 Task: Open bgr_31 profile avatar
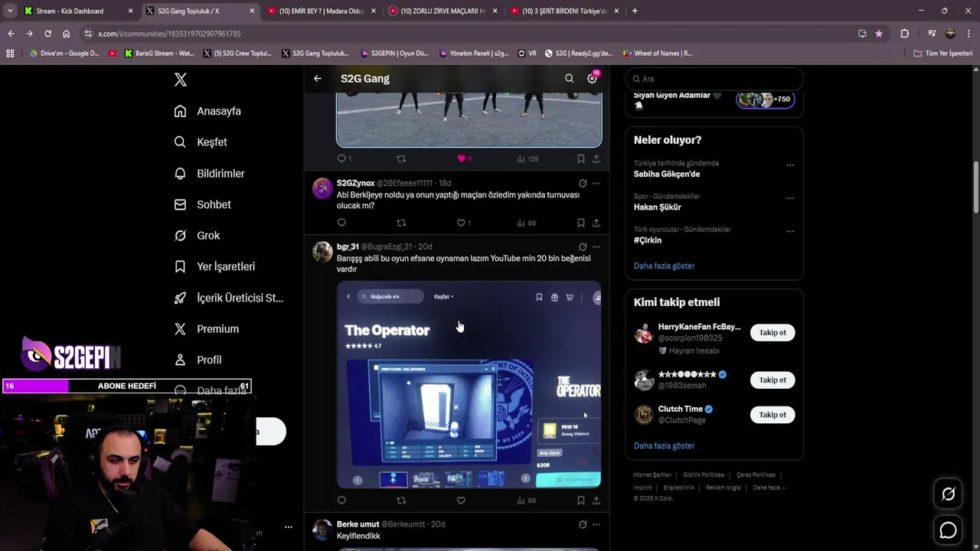322,252
